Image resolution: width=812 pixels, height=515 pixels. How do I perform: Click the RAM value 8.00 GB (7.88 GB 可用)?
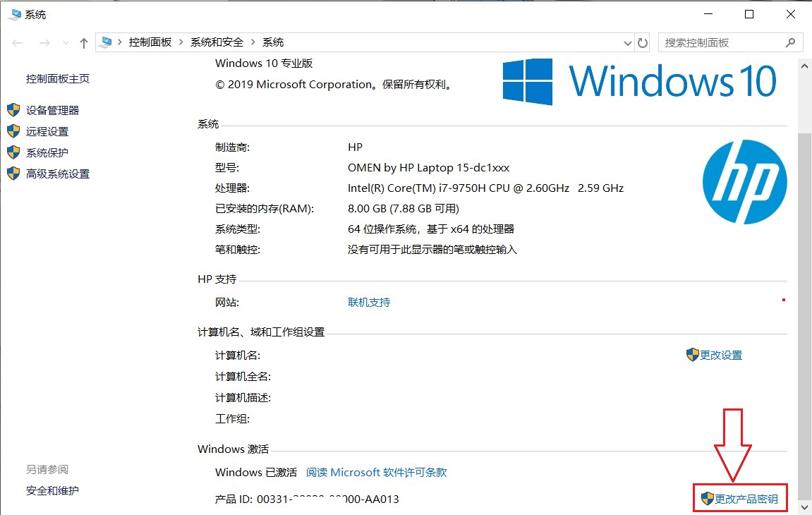point(404,209)
